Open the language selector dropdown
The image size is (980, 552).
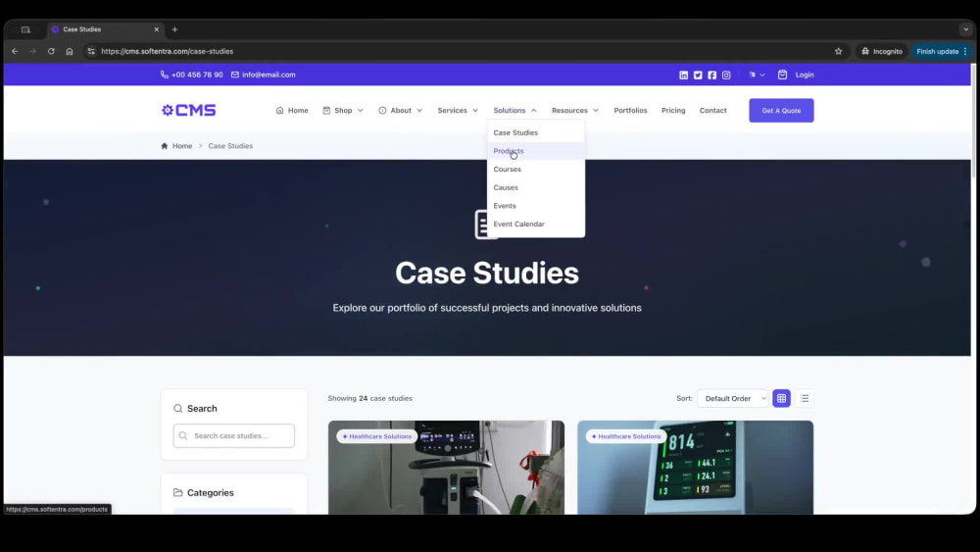[x=757, y=75]
